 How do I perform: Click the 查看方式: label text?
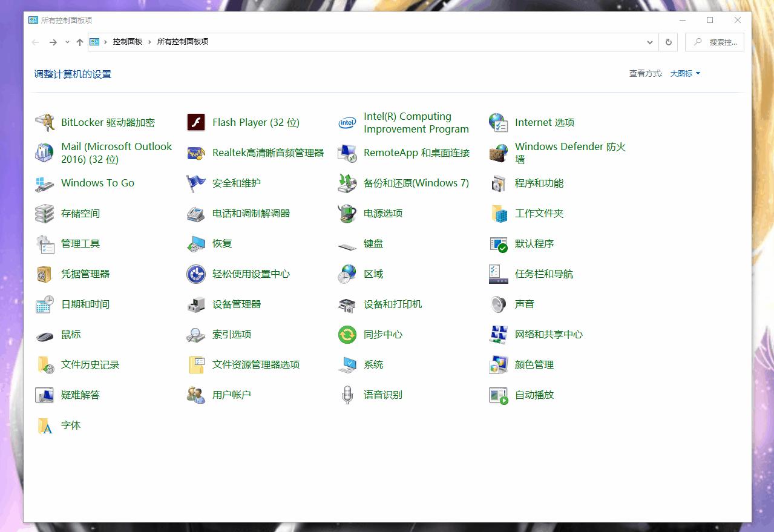click(x=646, y=74)
